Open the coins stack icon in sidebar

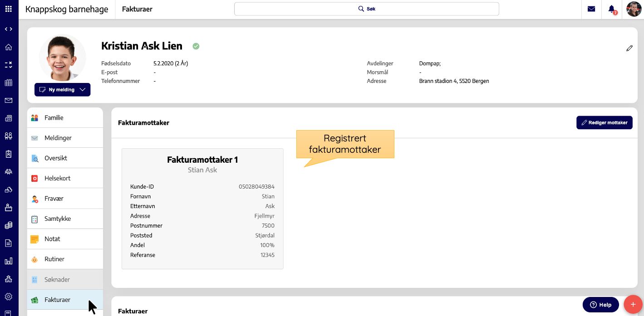[8, 225]
